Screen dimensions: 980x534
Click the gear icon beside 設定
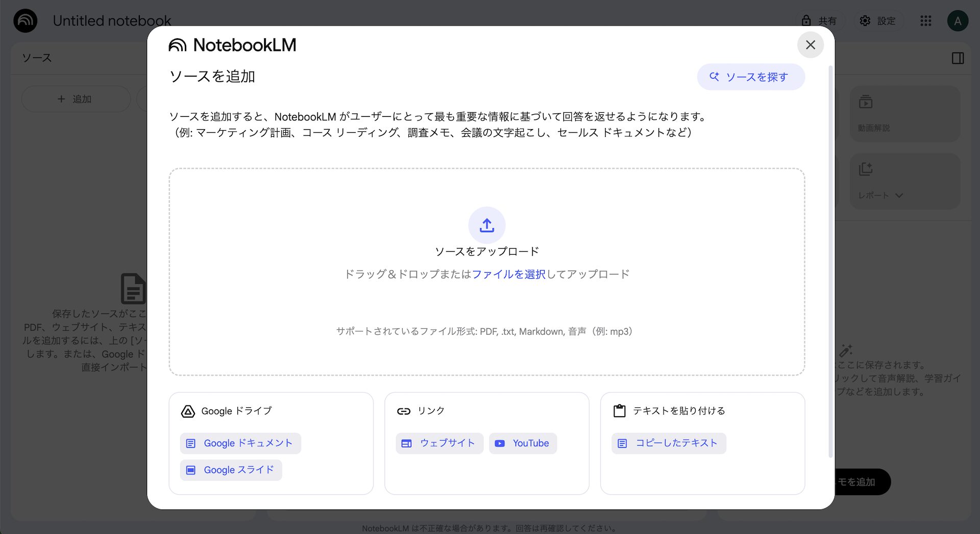pos(865,21)
